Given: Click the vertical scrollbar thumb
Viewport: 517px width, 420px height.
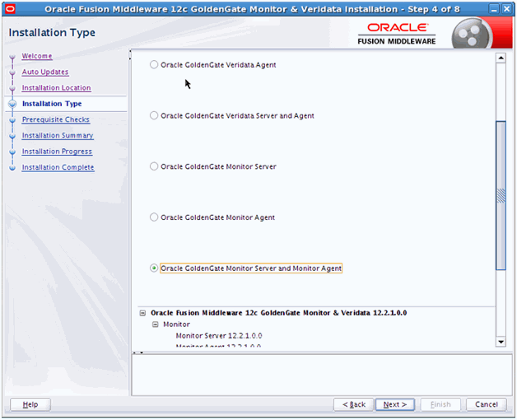Looking at the screenshot, I should (501, 195).
